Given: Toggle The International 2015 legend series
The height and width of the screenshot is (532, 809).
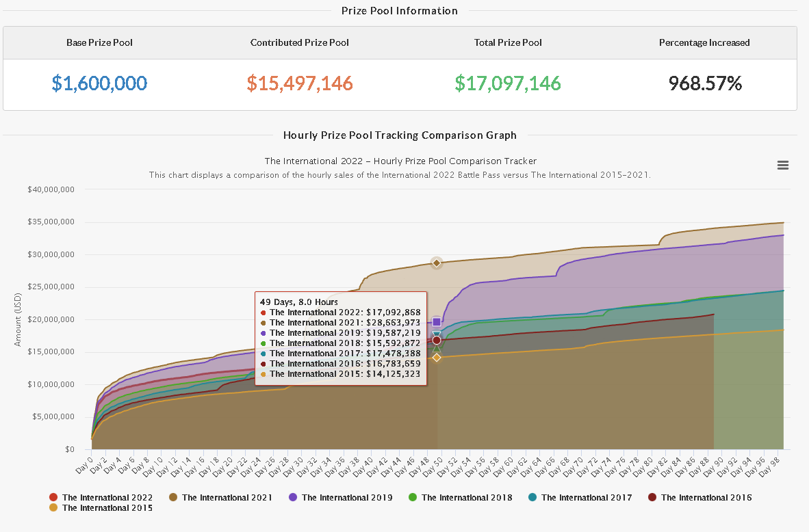Looking at the screenshot, I should 101,508.
